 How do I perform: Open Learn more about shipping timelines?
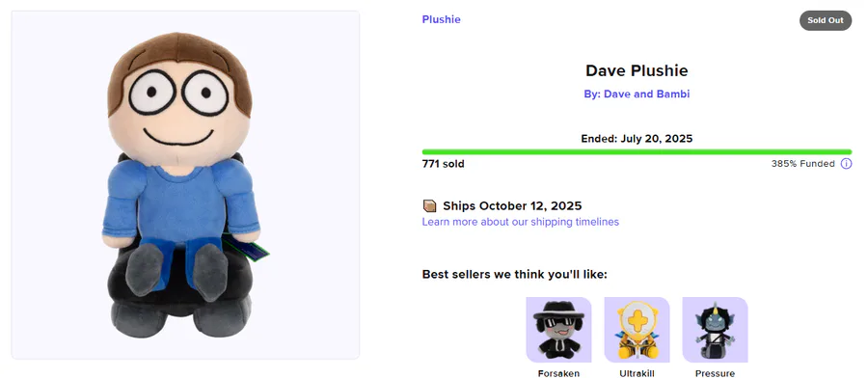pyautogui.click(x=521, y=222)
